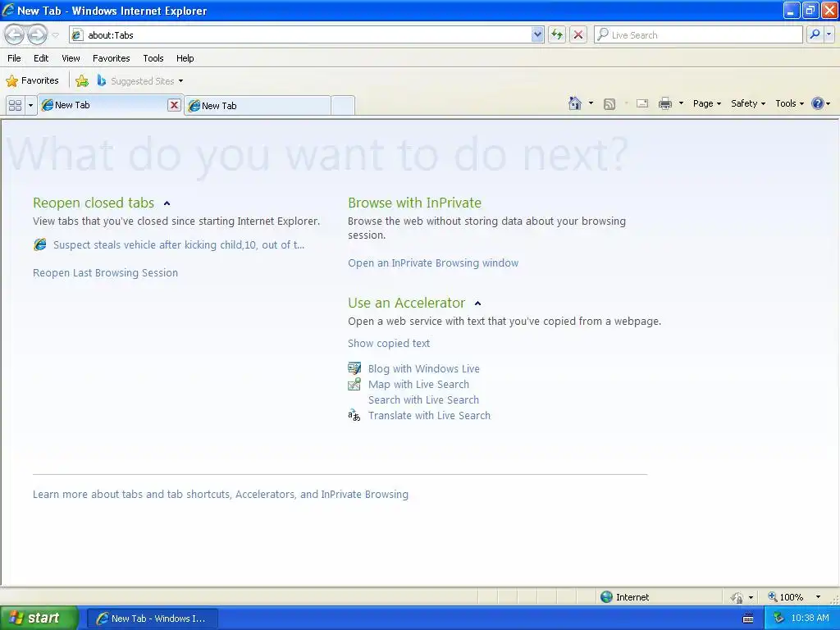Close the first New Tab tab
Image resolution: width=840 pixels, height=630 pixels.
(174, 105)
